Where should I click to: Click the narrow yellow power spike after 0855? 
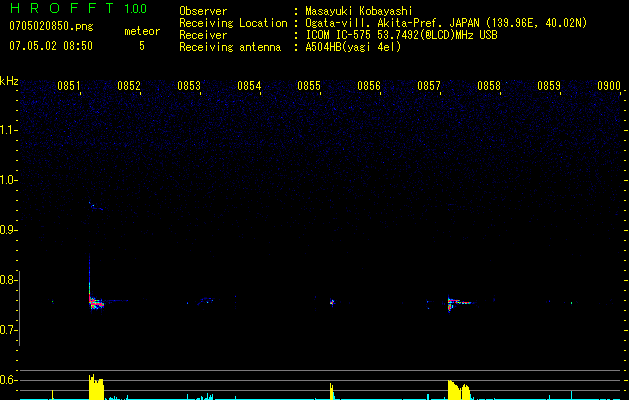[331, 392]
